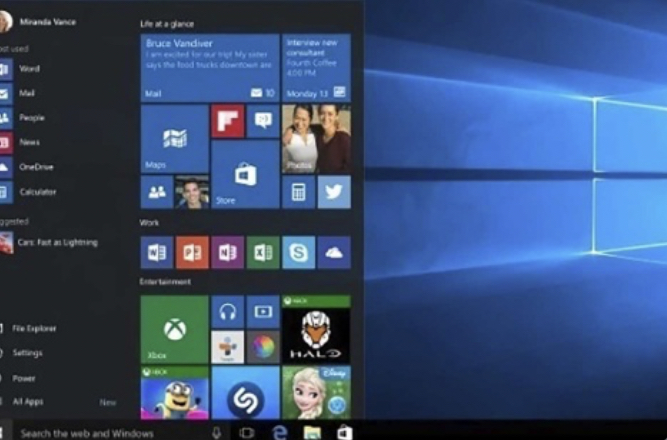Launch the Flipboard tile

pyautogui.click(x=228, y=122)
